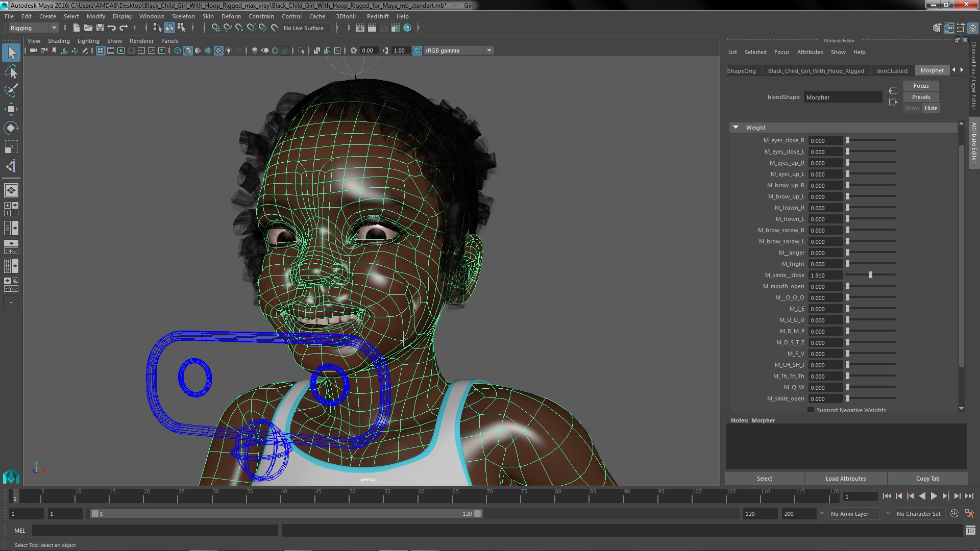Toggle Resolution Gate display button
This screenshot has width=980, height=551.
121,51
